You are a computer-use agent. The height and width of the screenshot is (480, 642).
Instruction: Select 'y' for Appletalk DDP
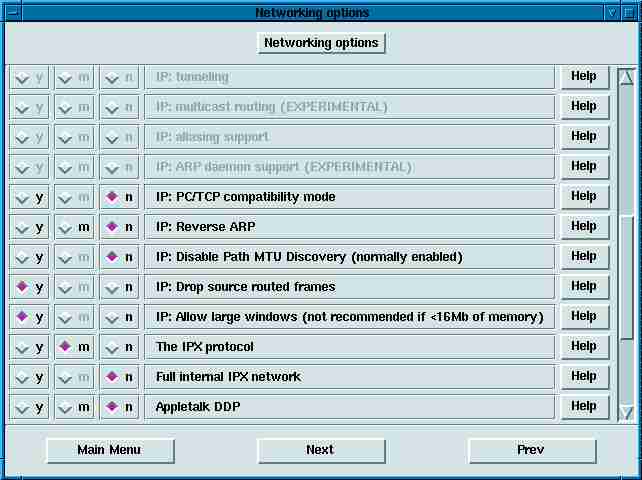pos(29,407)
